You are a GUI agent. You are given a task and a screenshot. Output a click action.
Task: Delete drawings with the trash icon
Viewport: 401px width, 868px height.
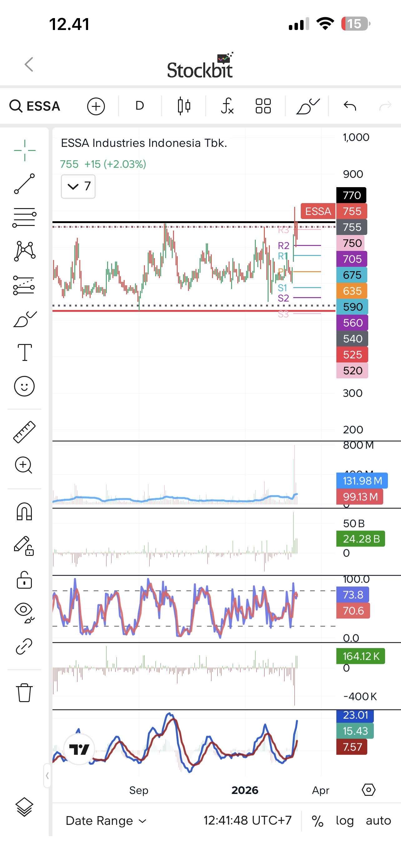(24, 693)
